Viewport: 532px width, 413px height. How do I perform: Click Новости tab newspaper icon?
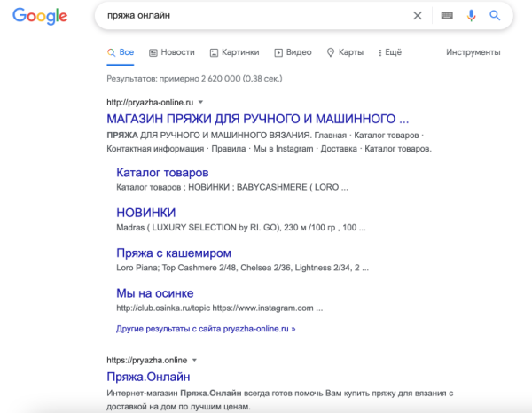[x=153, y=52]
